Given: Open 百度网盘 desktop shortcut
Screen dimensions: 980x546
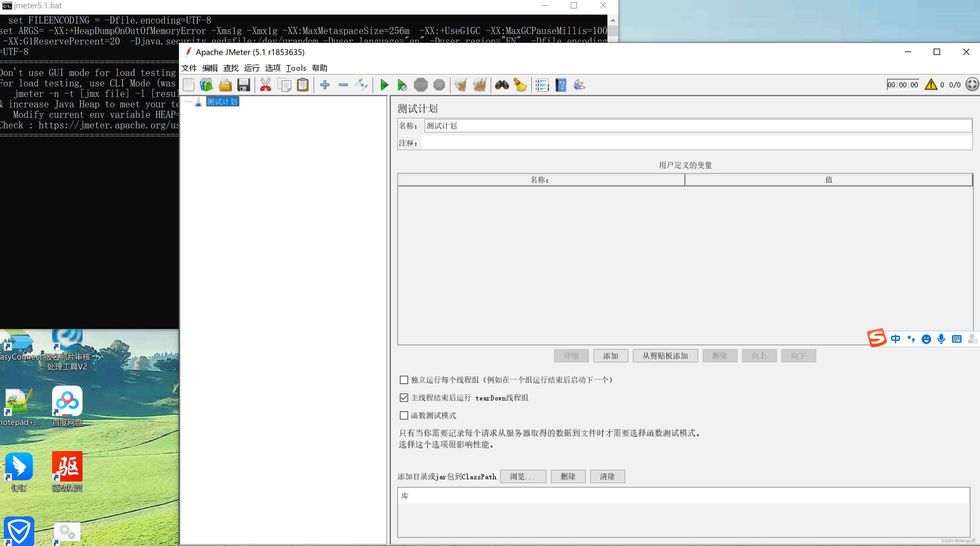Looking at the screenshot, I should [x=67, y=406].
